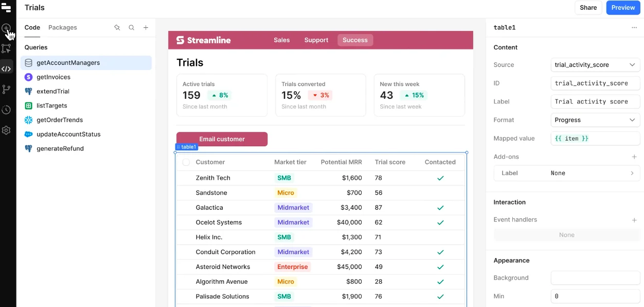Open the settings gear in left rail
The width and height of the screenshot is (644, 307).
[6, 130]
